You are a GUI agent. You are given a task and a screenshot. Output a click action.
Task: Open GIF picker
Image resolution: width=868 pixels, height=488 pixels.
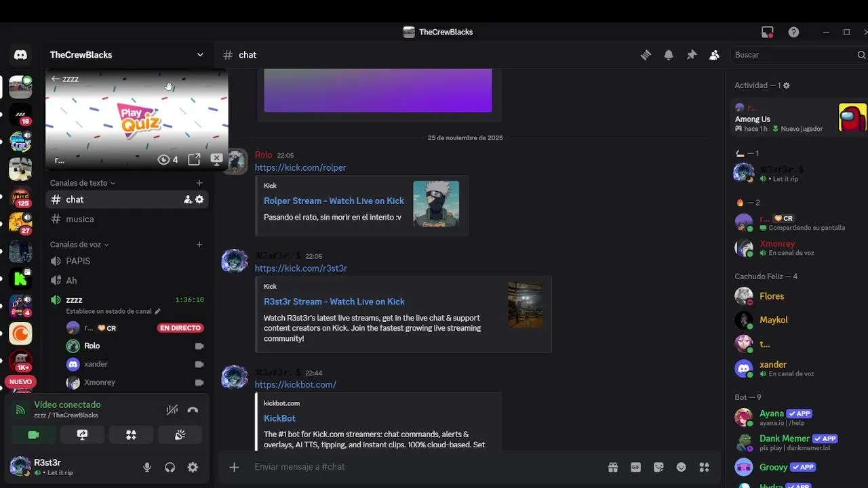point(635,467)
